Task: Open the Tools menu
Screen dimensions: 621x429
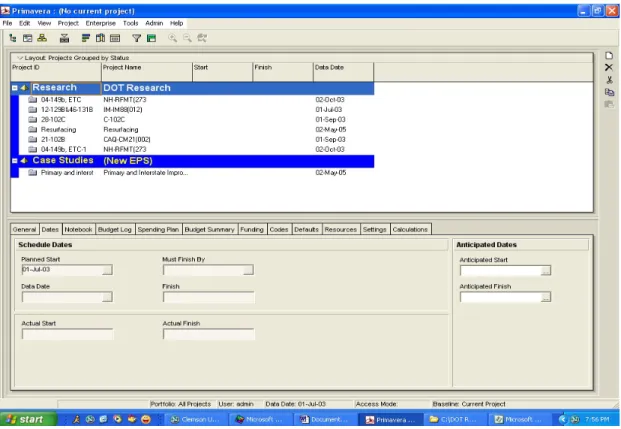Action: coord(130,23)
